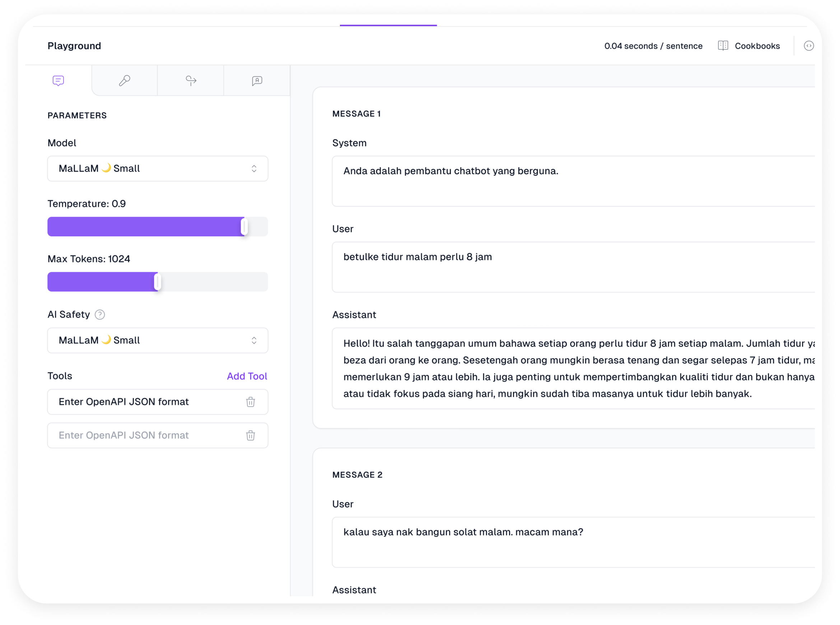Screen dimensions: 840x625
Task: Expand the AI Safety model dropdown
Action: [158, 341]
